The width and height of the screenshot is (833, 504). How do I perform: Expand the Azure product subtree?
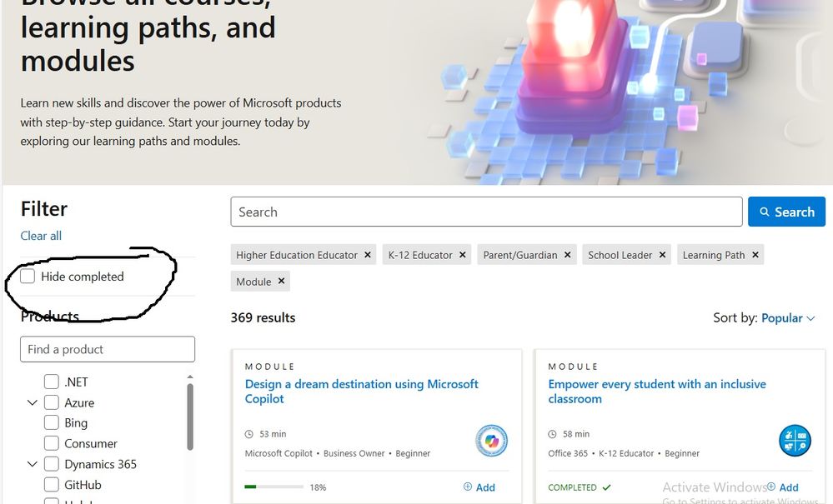click(33, 402)
